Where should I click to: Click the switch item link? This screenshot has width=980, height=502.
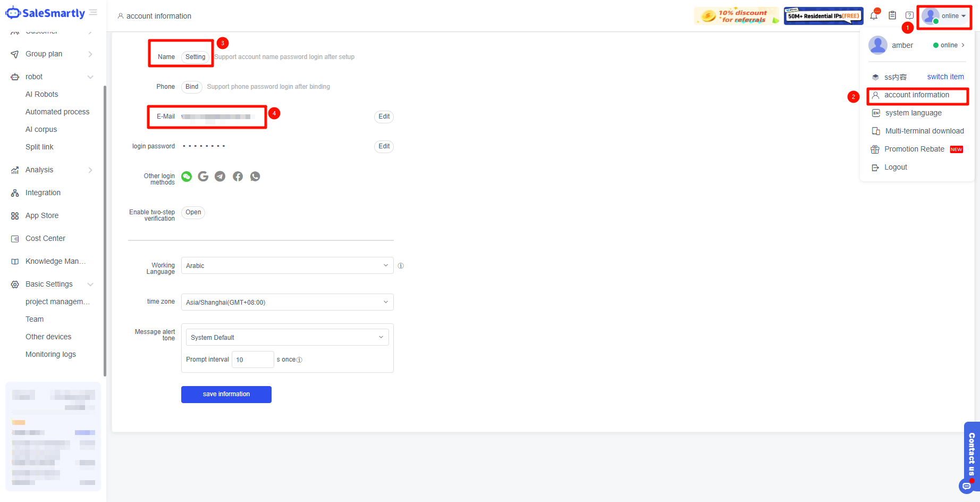click(x=945, y=77)
